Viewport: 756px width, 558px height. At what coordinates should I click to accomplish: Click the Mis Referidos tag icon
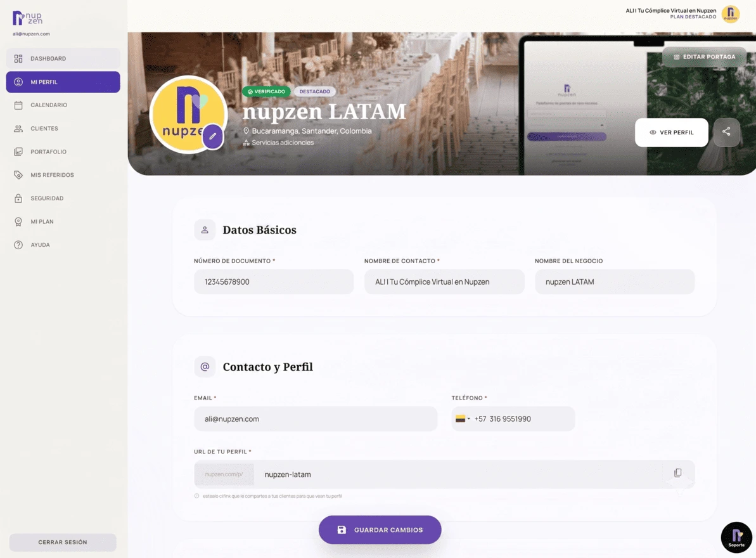pyautogui.click(x=18, y=175)
